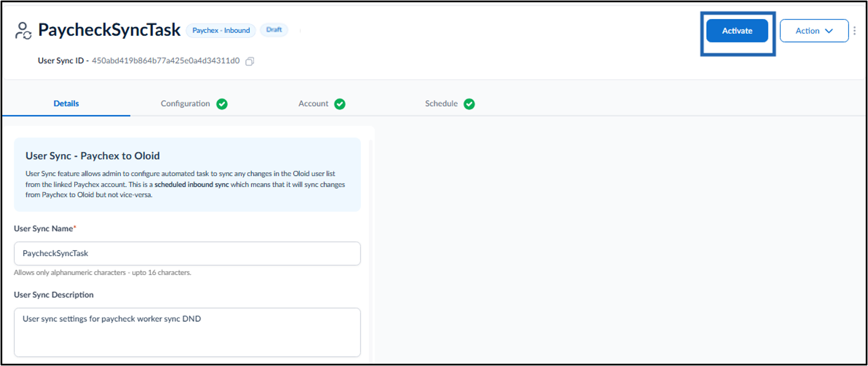
Task: Click the user sync icon beside the title
Action: click(24, 31)
